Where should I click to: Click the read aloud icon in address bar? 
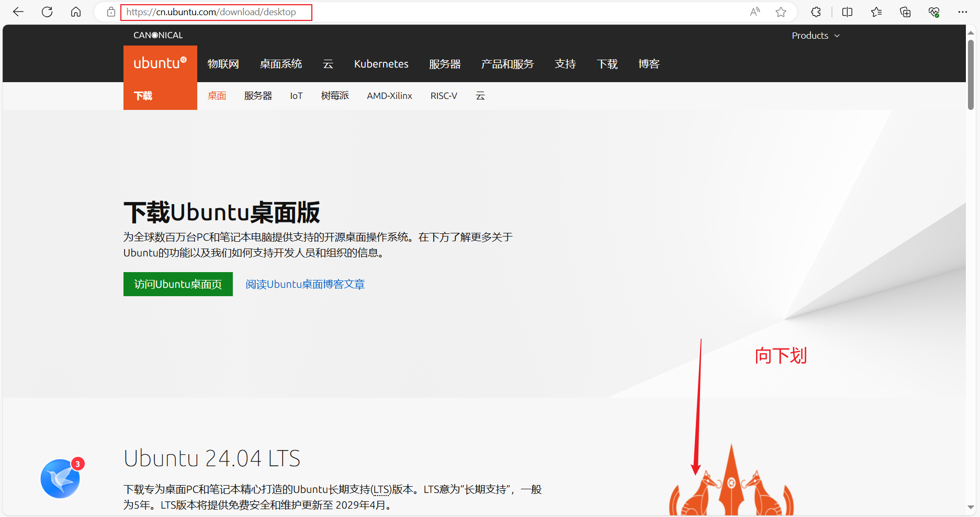[x=754, y=12]
